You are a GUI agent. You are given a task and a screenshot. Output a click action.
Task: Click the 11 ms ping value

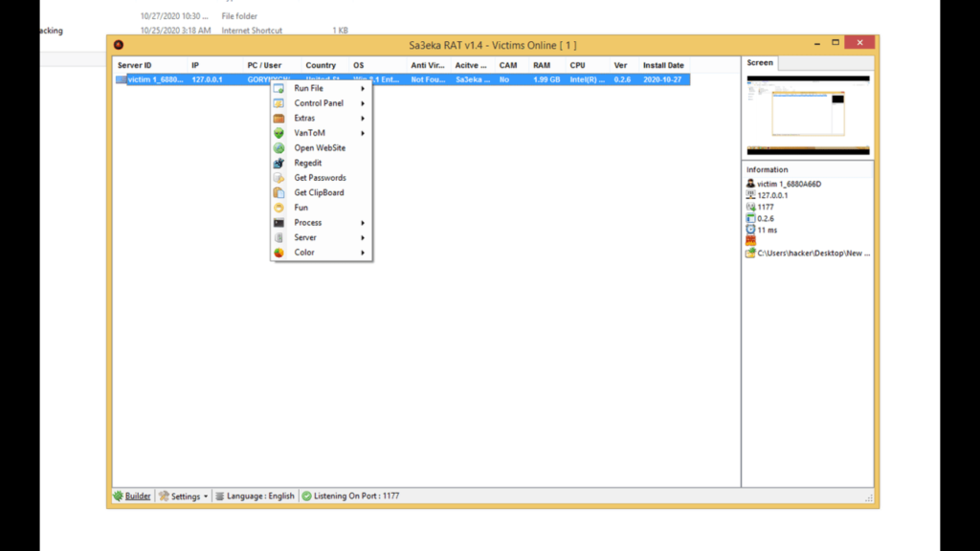tap(768, 230)
